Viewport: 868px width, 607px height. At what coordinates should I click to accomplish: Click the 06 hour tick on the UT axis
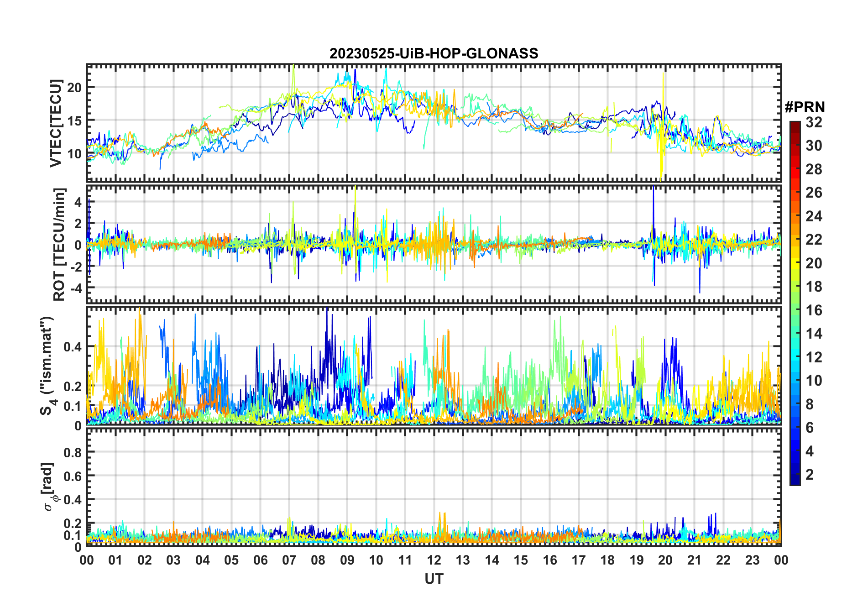(x=260, y=560)
